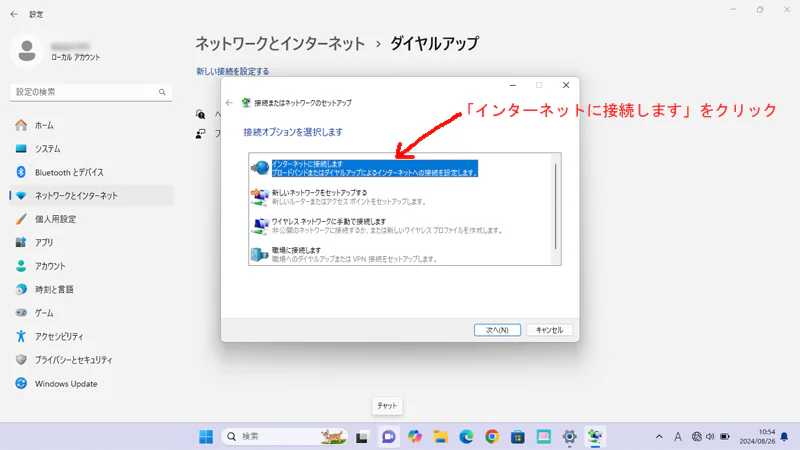Open the Windows Update page

[x=66, y=383]
